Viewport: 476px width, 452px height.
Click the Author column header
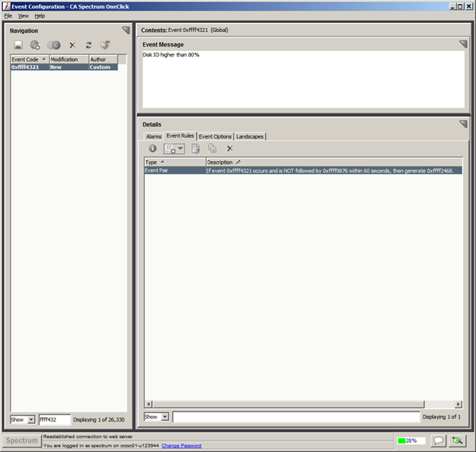click(x=103, y=59)
